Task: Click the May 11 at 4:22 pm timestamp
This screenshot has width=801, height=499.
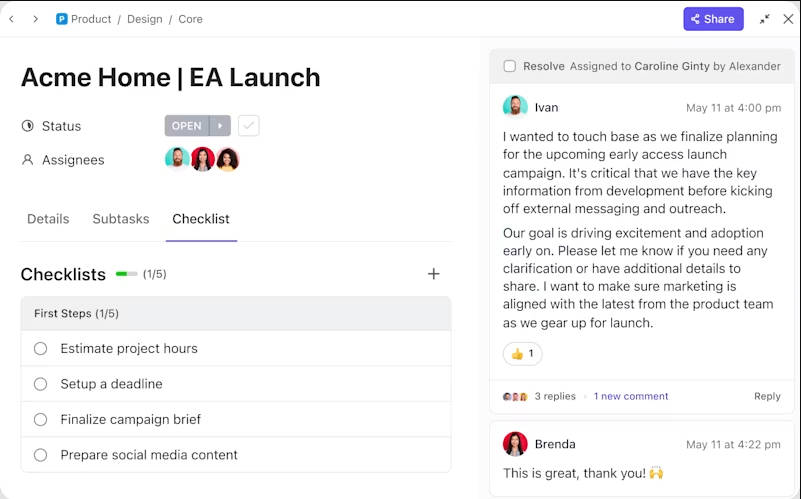Action: [733, 444]
